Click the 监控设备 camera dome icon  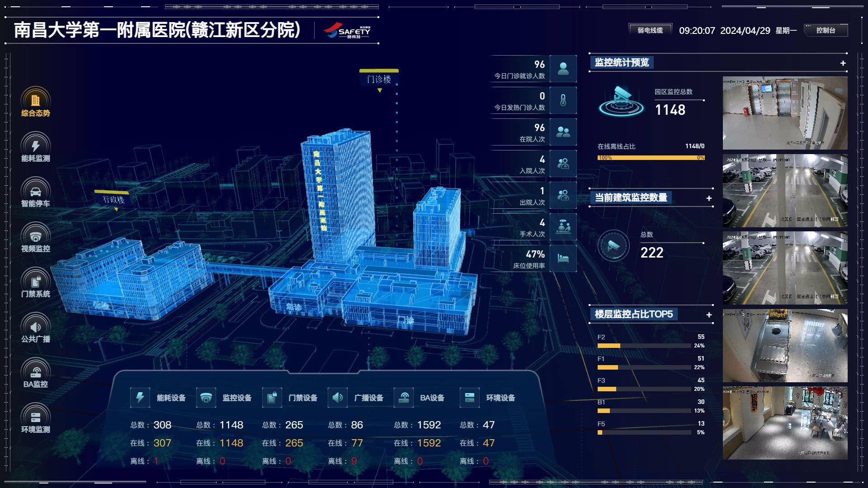click(206, 398)
